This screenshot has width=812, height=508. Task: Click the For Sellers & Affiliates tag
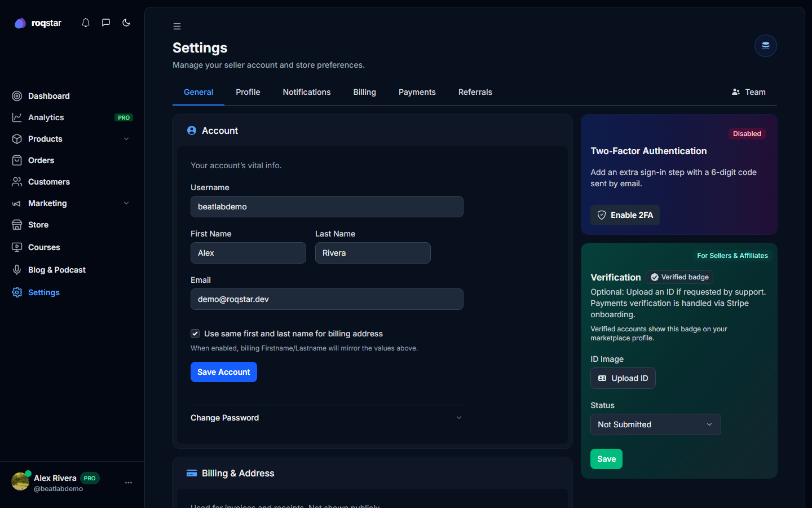point(732,256)
